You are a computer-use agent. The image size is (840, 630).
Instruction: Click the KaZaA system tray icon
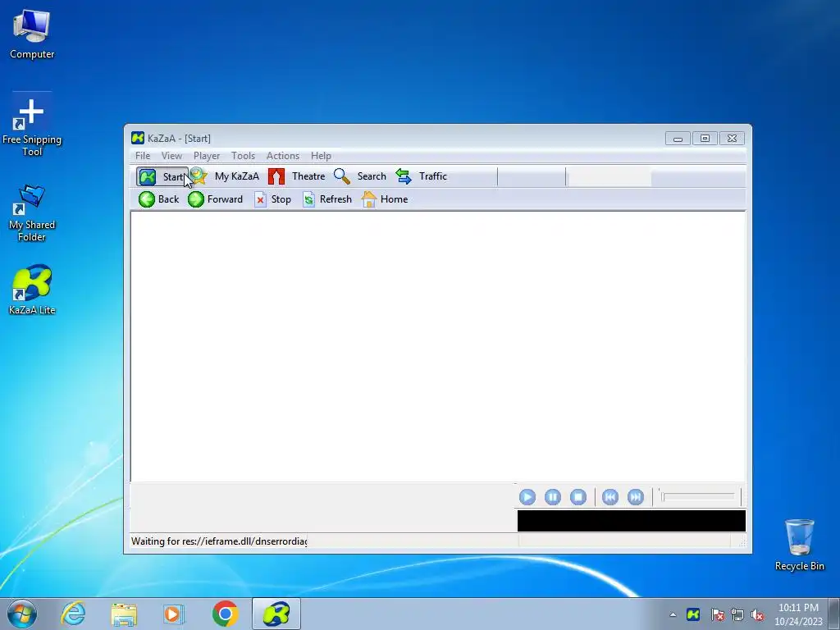(693, 614)
